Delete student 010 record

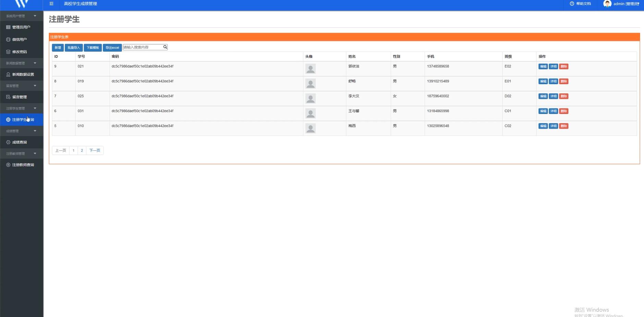(x=564, y=126)
